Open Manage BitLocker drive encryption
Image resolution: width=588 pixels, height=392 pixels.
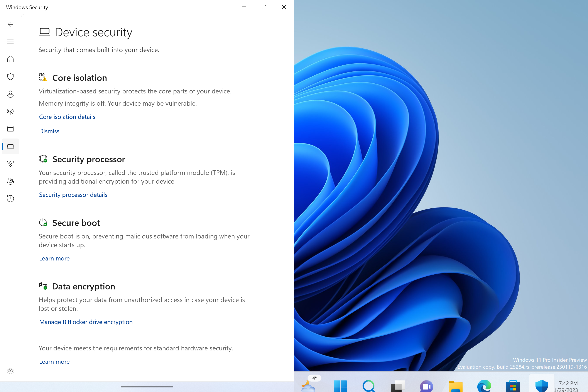click(86, 322)
